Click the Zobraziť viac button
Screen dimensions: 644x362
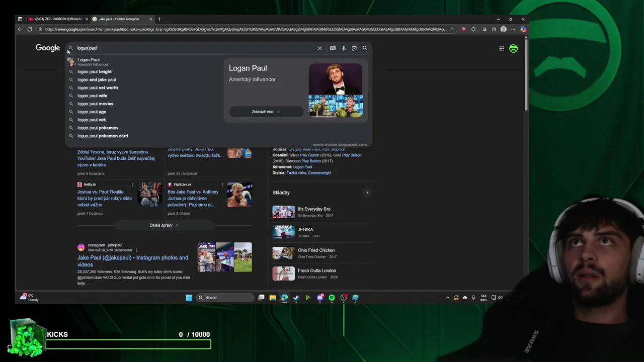266,112
